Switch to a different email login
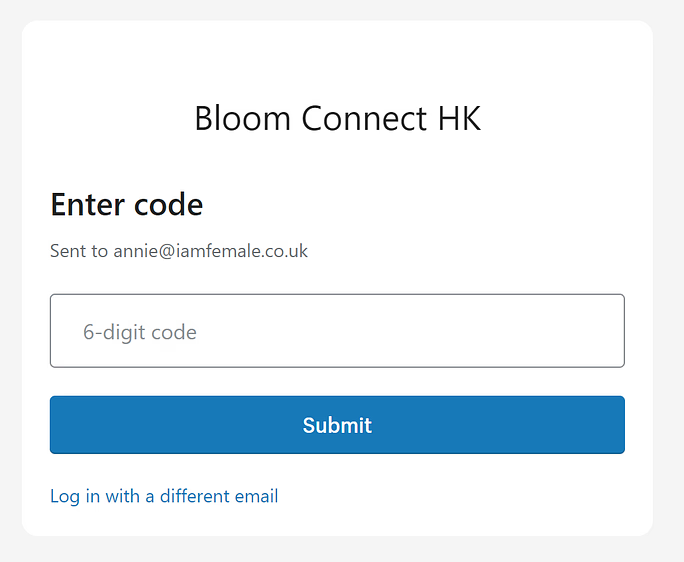 (x=164, y=496)
